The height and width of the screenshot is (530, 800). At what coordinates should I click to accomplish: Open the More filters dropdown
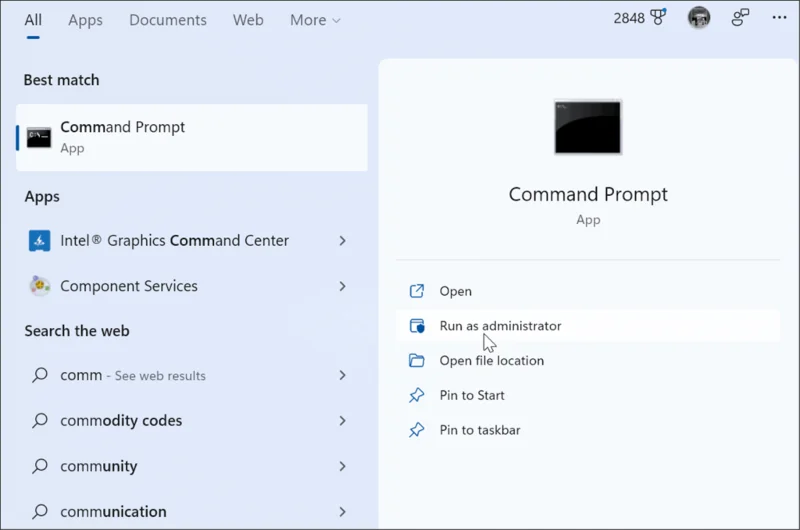coord(315,20)
